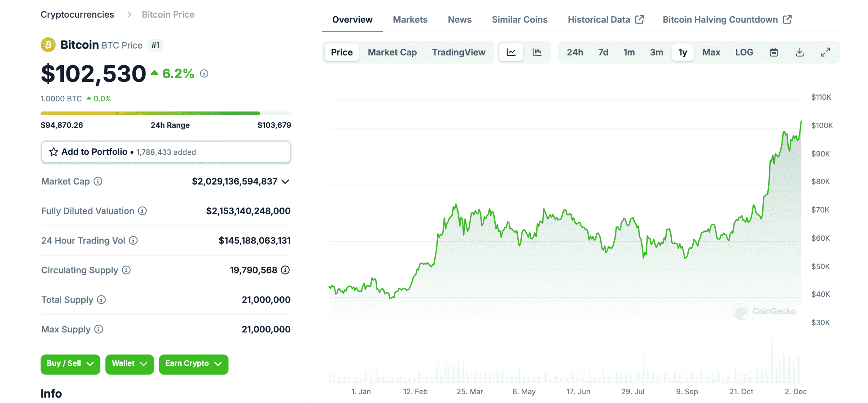Open the Buy / Sell dropdown

coord(70,364)
